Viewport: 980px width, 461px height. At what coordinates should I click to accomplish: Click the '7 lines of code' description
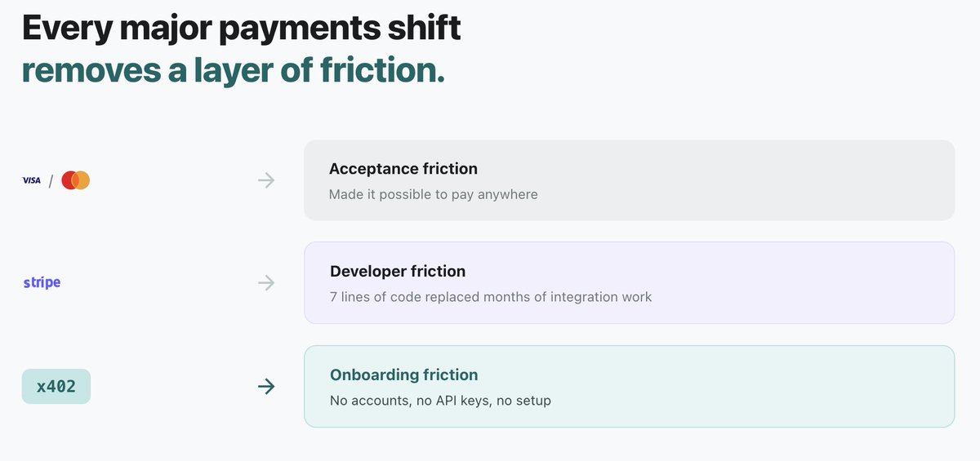tap(491, 297)
